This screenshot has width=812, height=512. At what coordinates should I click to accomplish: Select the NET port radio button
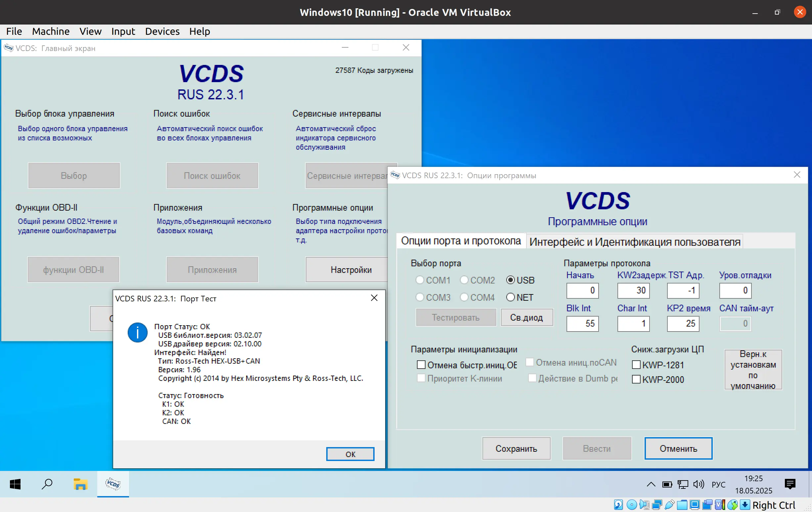pos(510,297)
